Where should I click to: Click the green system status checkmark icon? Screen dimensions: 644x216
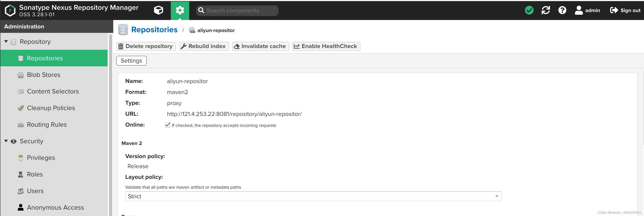pyautogui.click(x=529, y=10)
